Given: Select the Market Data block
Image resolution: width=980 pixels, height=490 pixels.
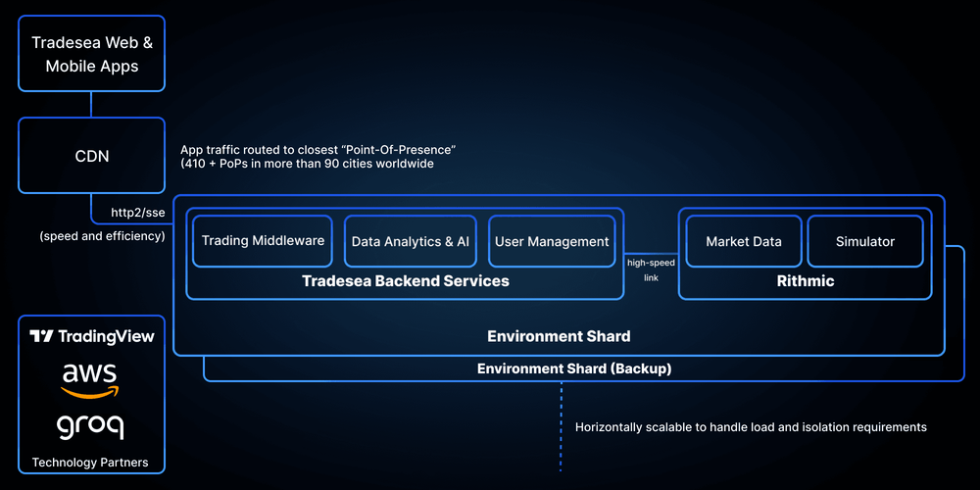Looking at the screenshot, I should tap(744, 241).
